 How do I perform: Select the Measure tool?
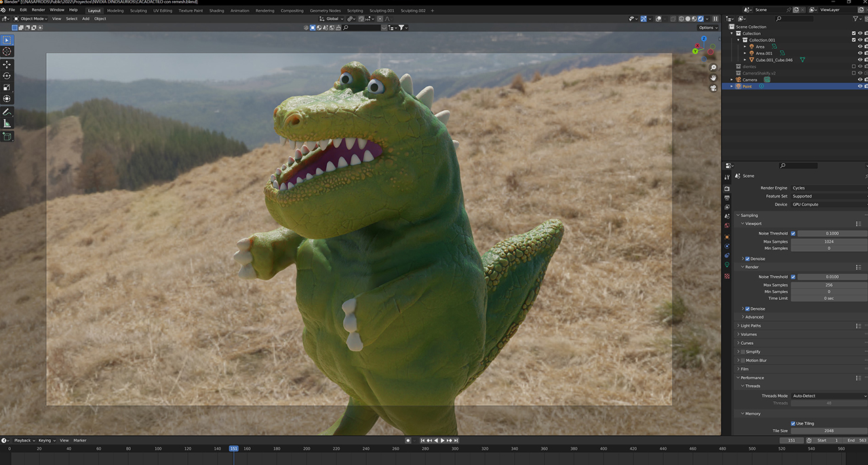(x=7, y=123)
